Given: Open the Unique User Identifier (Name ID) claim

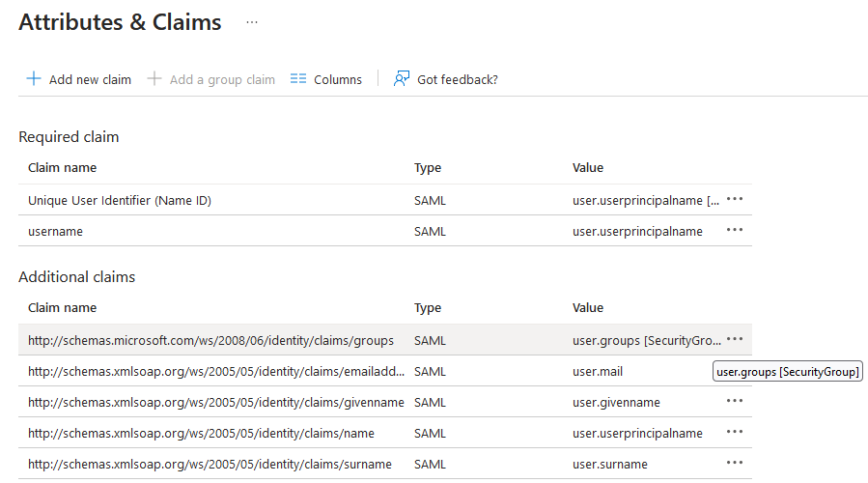Looking at the screenshot, I should (x=120, y=200).
